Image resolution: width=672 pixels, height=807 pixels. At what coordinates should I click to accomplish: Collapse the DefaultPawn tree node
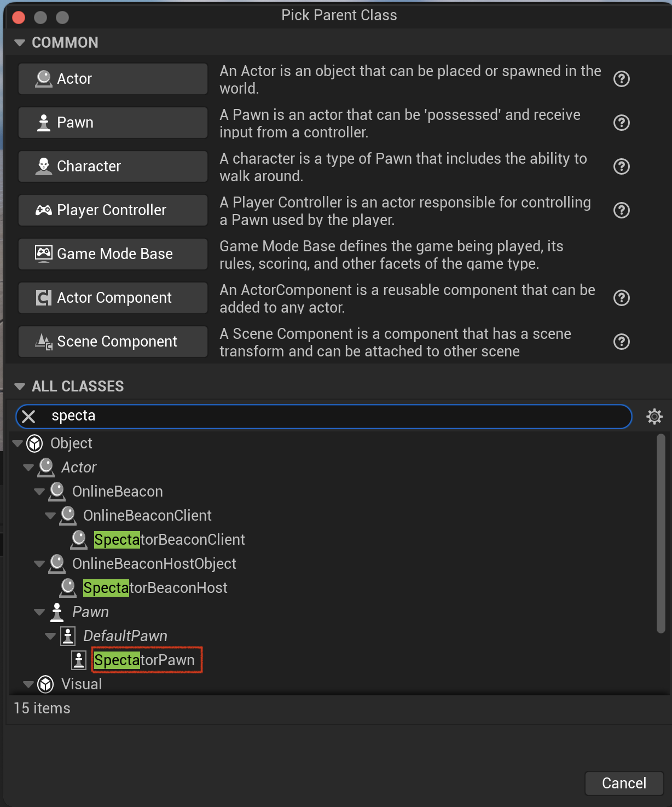coord(50,636)
